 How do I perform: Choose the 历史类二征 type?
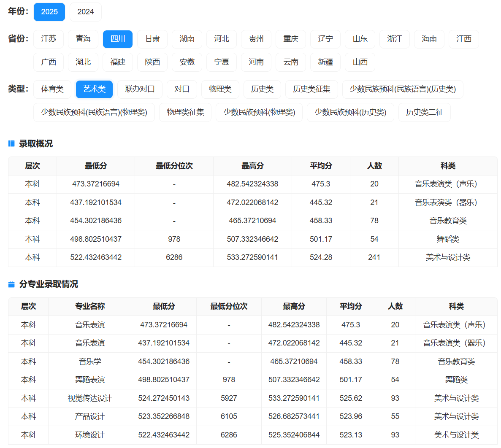pos(425,112)
